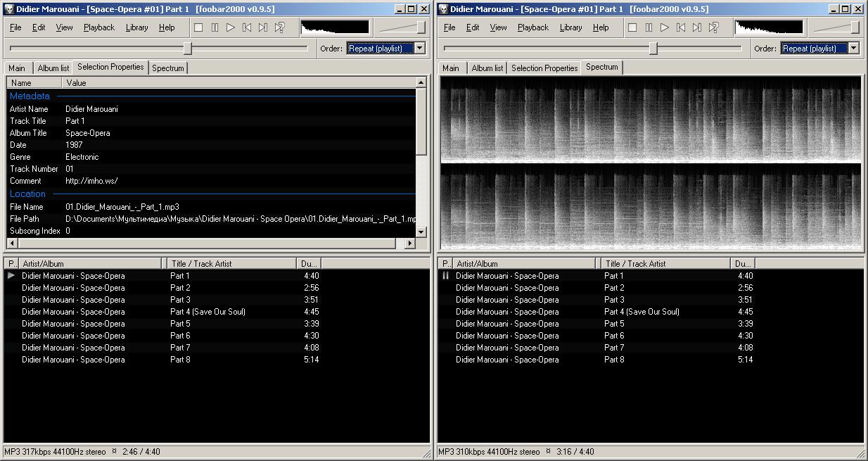Click volume slider handle in right window

click(x=855, y=27)
